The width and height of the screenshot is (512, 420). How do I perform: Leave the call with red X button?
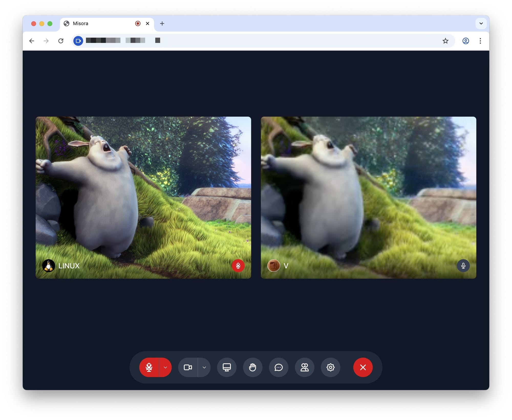pos(363,367)
